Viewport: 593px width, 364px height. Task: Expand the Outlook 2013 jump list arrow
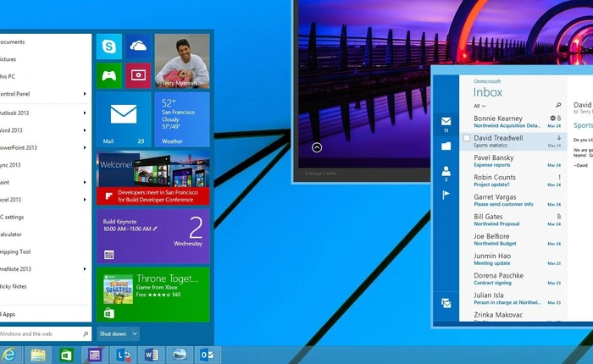[x=85, y=113]
